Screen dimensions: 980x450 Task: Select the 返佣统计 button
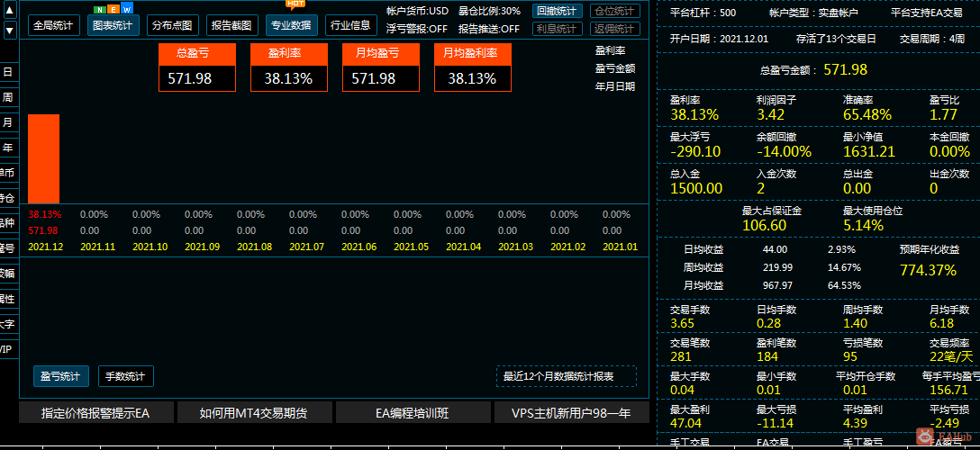pos(615,29)
